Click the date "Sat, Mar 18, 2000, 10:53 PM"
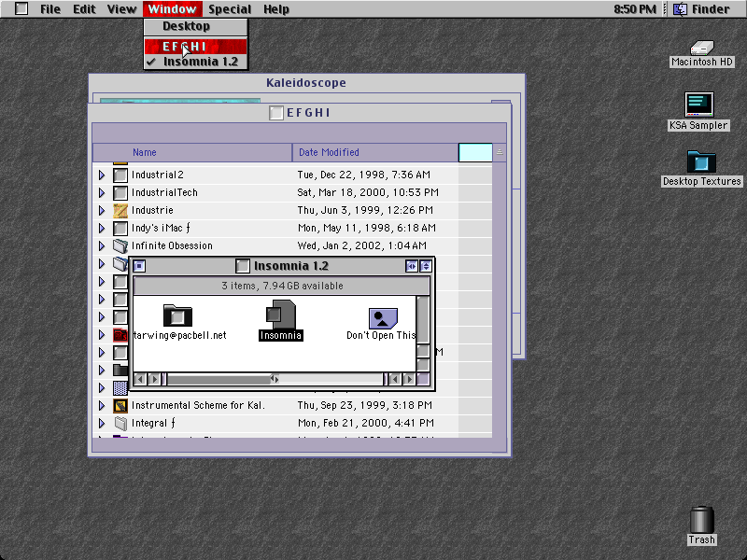The image size is (747, 560). coord(368,192)
